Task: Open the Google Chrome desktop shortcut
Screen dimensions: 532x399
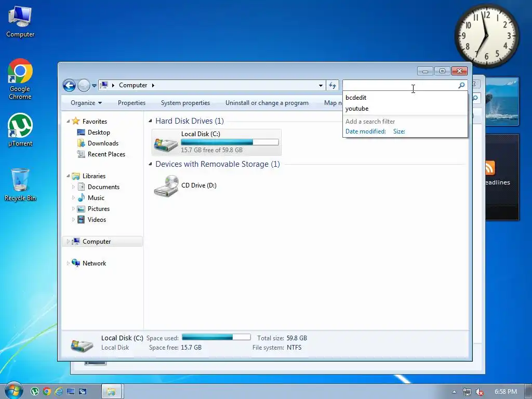Action: (x=20, y=79)
